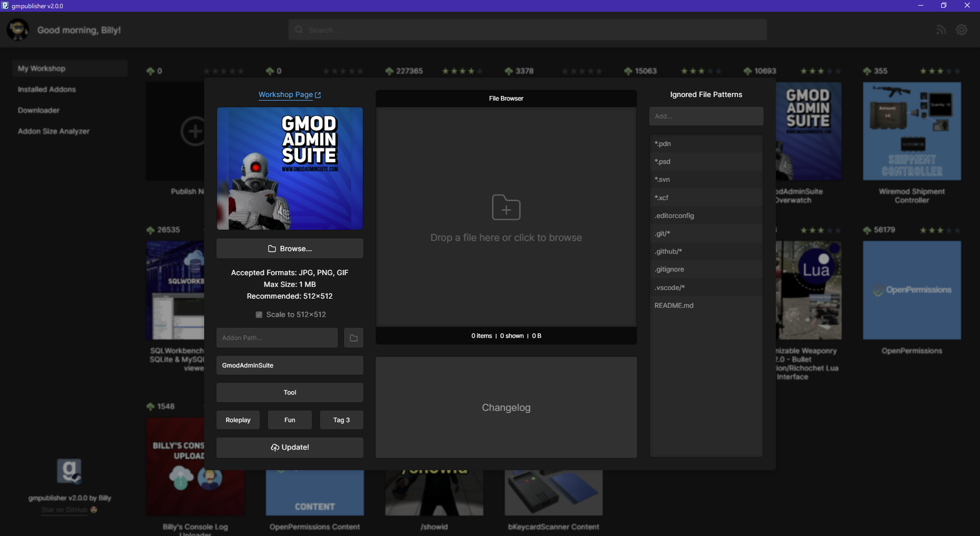Open settings with the gear icon

coord(962,29)
